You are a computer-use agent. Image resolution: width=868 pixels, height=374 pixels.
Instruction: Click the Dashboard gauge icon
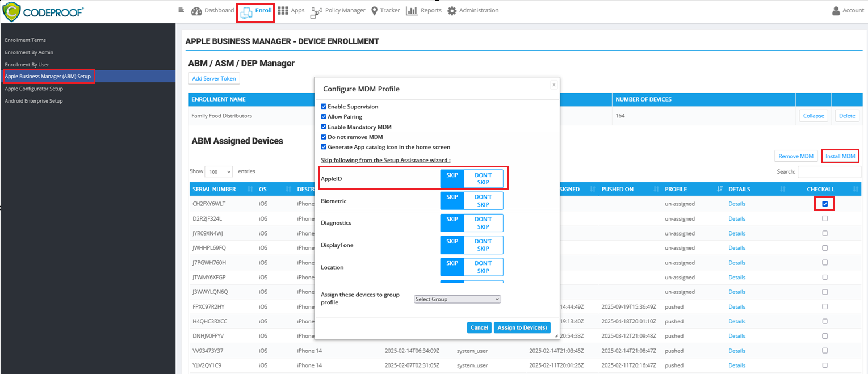click(x=196, y=11)
